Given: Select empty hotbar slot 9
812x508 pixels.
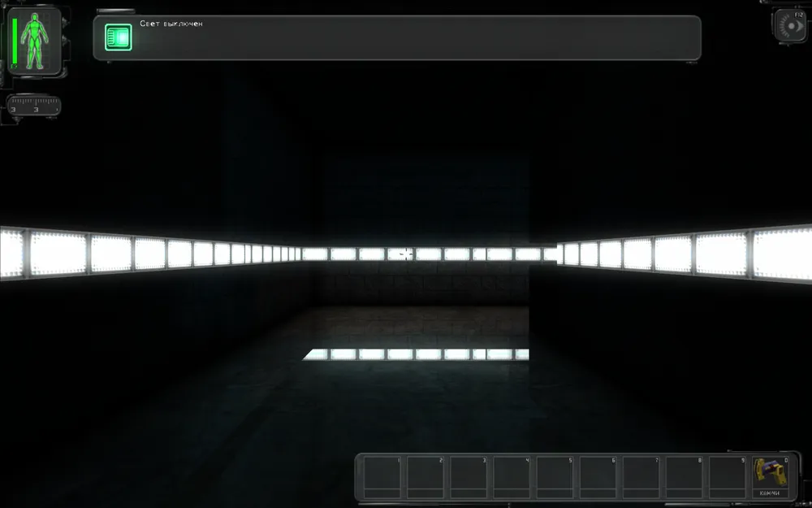Looking at the screenshot, I should tap(727, 477).
